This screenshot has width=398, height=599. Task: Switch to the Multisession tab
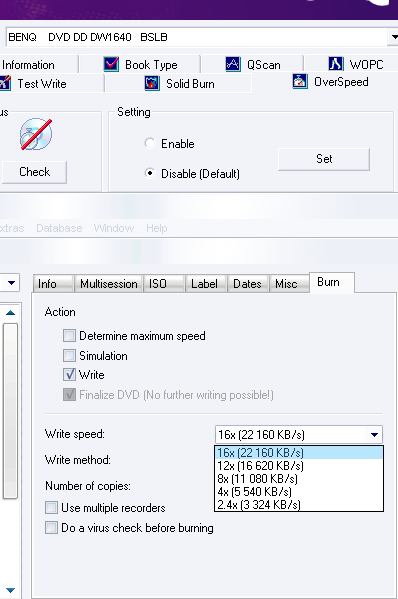coord(108,284)
